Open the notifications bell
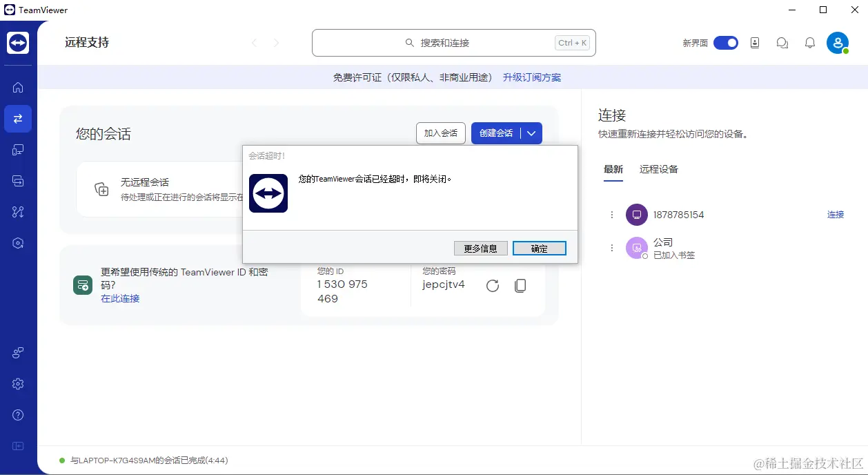Image resolution: width=868 pixels, height=475 pixels. click(x=810, y=43)
